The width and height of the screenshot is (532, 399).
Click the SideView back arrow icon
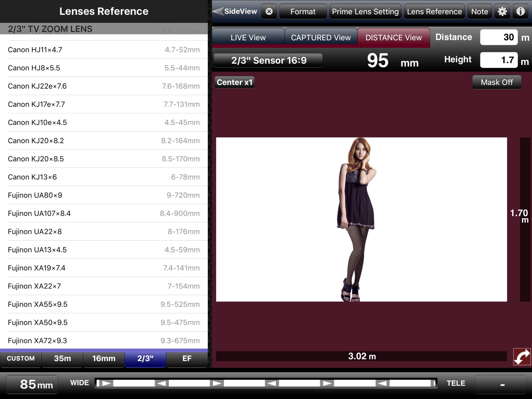coord(218,11)
